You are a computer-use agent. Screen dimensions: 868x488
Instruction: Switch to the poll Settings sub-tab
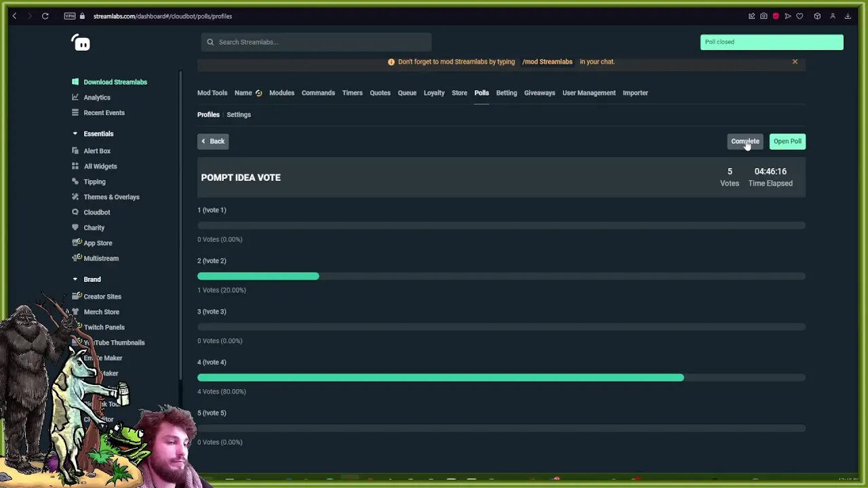(239, 115)
